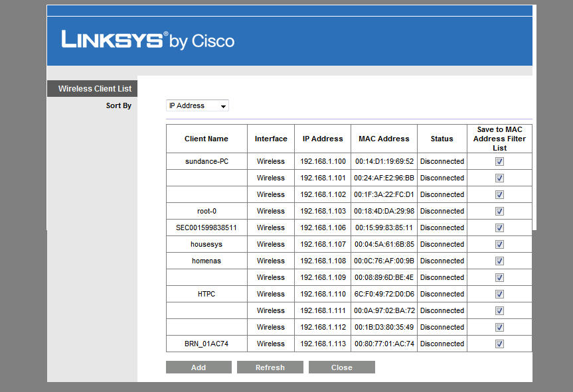Click MAC address 00:80:77:01:AC:74
This screenshot has width=573, height=392.
pyautogui.click(x=384, y=344)
